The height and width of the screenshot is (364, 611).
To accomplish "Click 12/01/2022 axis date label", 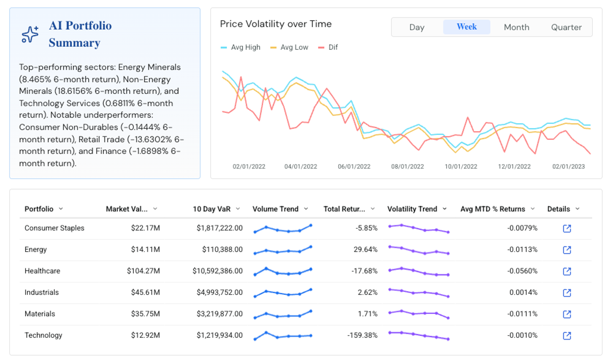I will (x=514, y=167).
